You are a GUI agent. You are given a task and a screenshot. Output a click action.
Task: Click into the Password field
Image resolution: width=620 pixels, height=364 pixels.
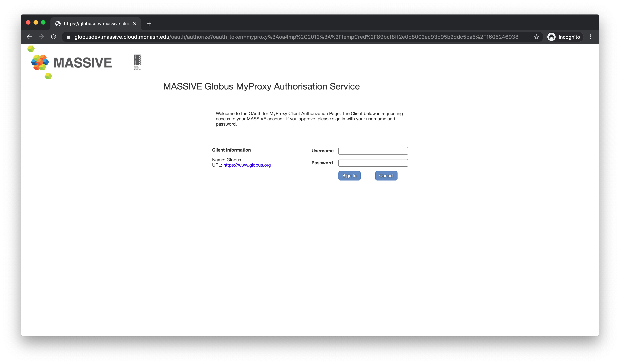373,163
